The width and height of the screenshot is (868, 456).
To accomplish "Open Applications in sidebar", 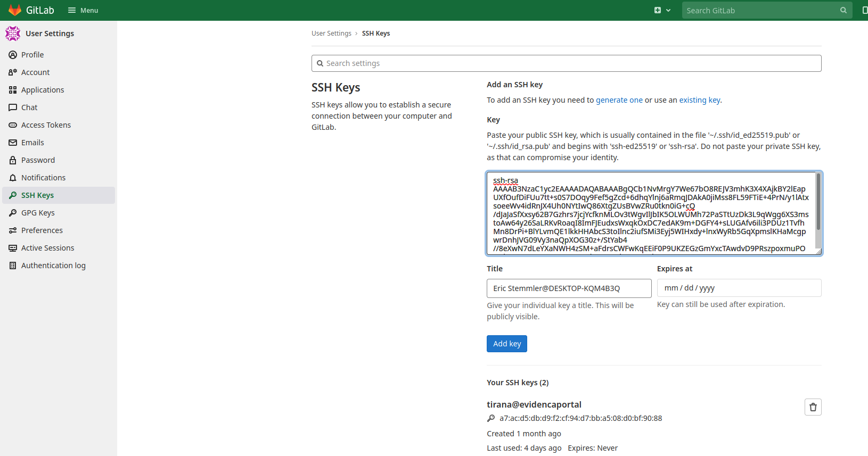I will (x=59, y=90).
